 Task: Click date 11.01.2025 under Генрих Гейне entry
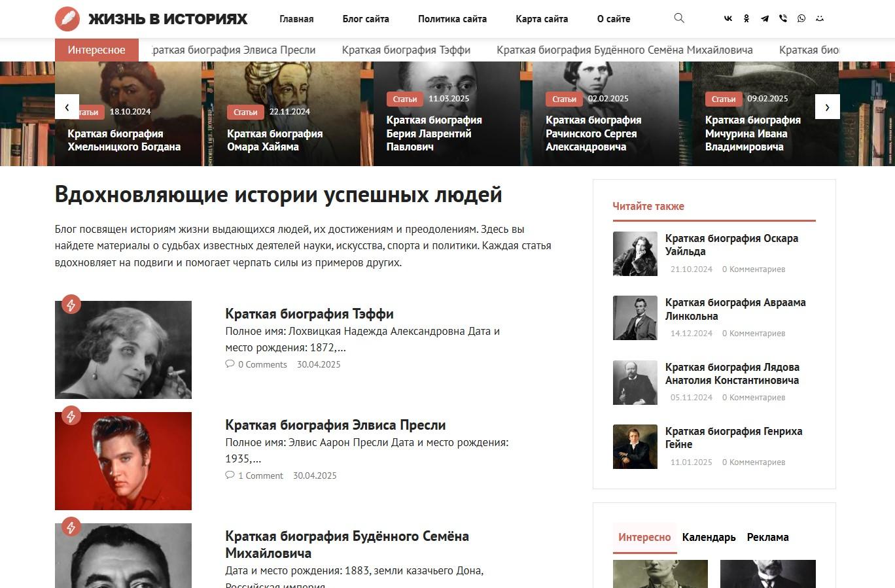click(692, 462)
